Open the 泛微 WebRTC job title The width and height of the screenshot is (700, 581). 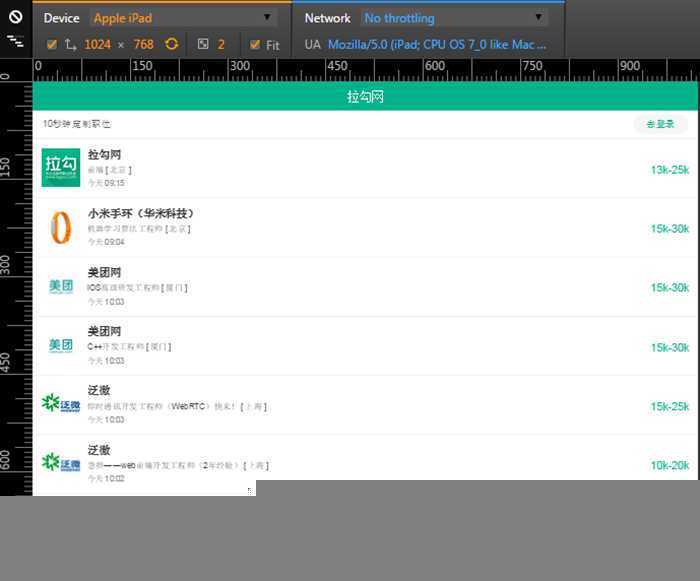(x=99, y=390)
